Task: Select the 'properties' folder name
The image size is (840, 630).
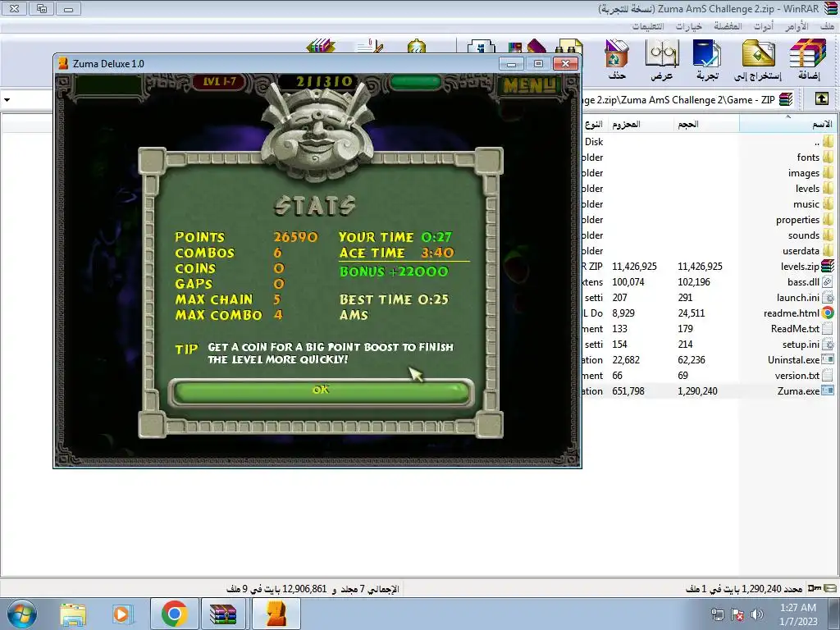Action: [x=797, y=220]
